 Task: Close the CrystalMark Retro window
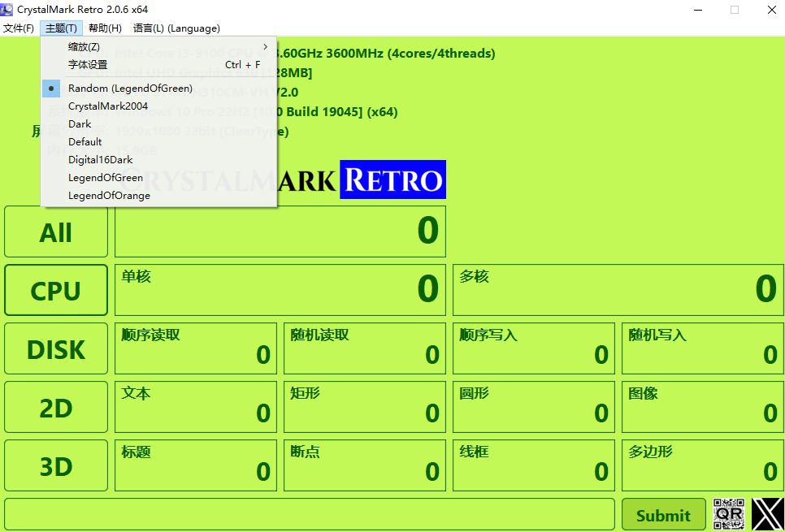tap(772, 10)
